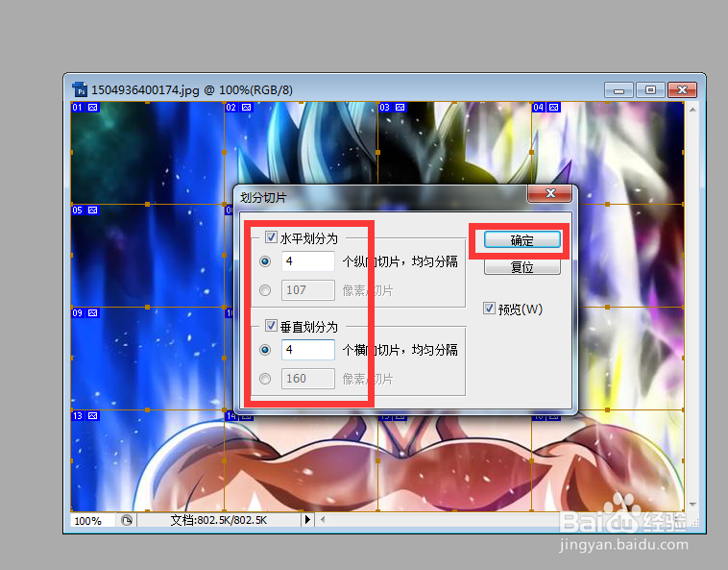The image size is (728, 570).
Task: Click slice 05 badge icon
Action: (x=93, y=210)
